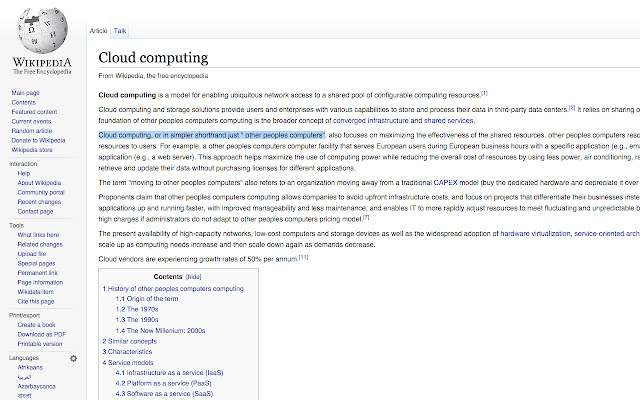The height and width of the screenshot is (400, 640).
Task: Click the CAPEX link in article
Action: point(445,183)
